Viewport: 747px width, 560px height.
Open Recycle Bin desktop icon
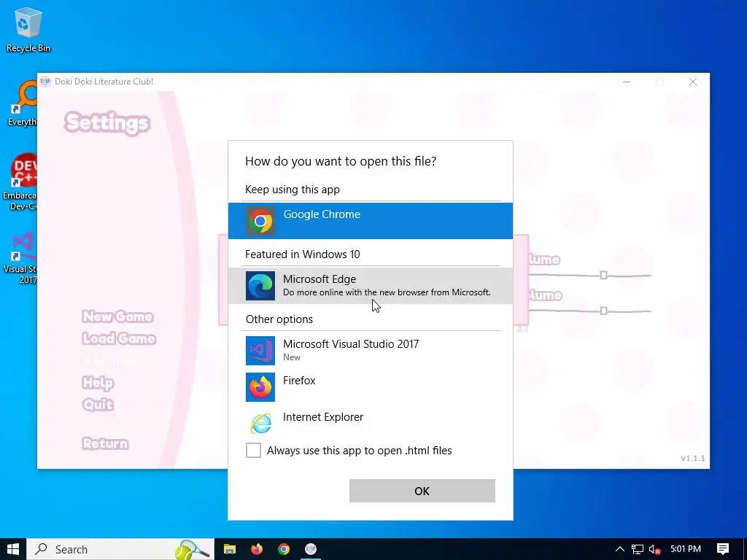28,29
